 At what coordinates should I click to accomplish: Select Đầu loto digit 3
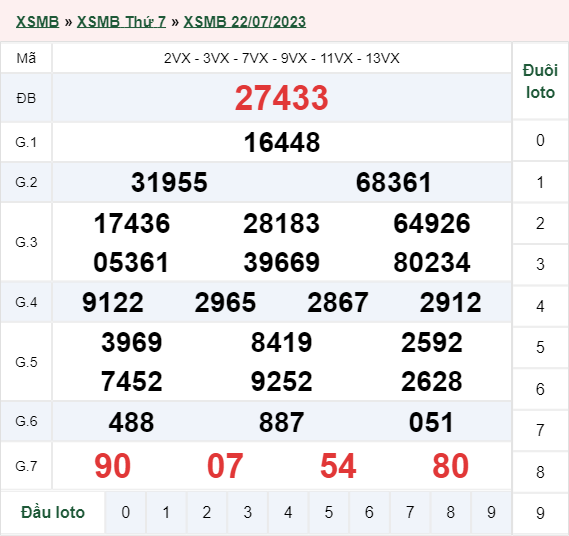pos(247,512)
